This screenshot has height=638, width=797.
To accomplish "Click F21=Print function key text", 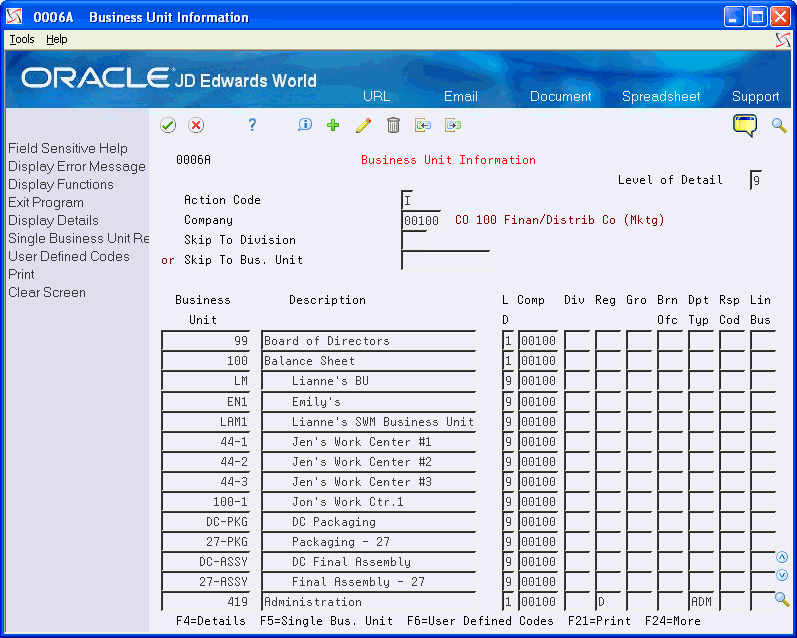I will (599, 621).
